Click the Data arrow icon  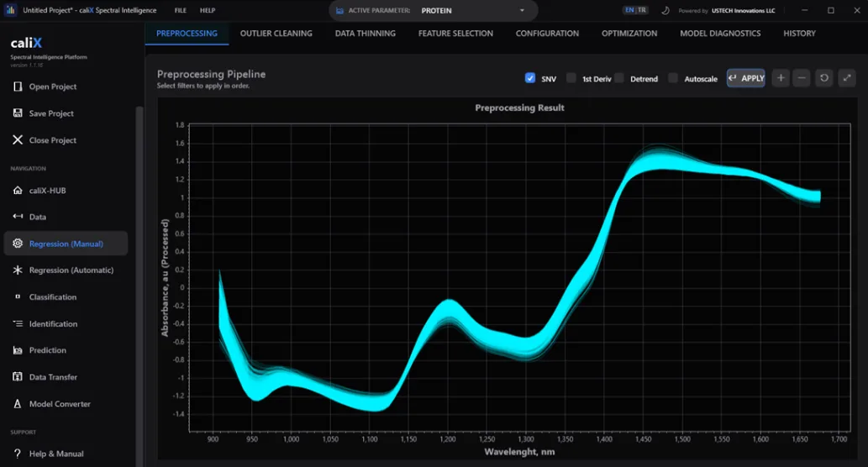pyautogui.click(x=18, y=217)
